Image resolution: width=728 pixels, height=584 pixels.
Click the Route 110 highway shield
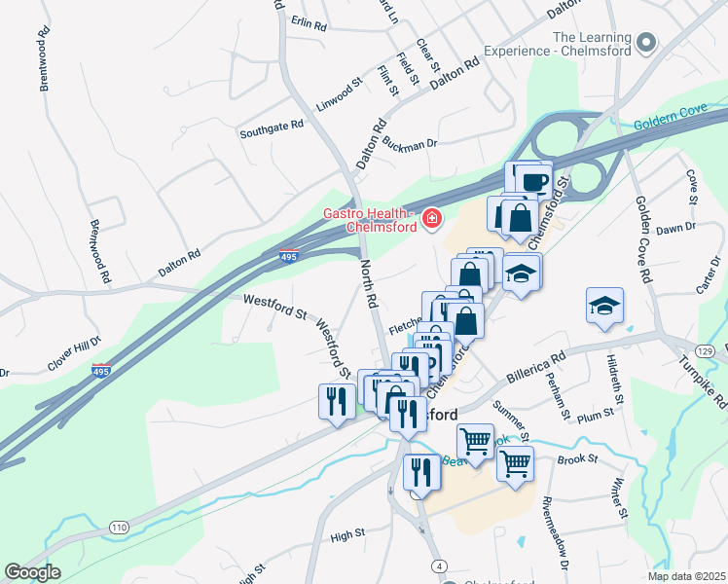pos(119,528)
